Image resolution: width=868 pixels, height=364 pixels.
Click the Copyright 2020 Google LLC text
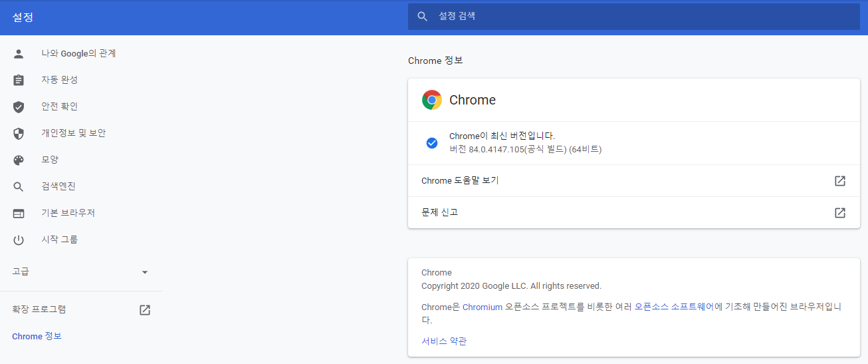point(511,286)
